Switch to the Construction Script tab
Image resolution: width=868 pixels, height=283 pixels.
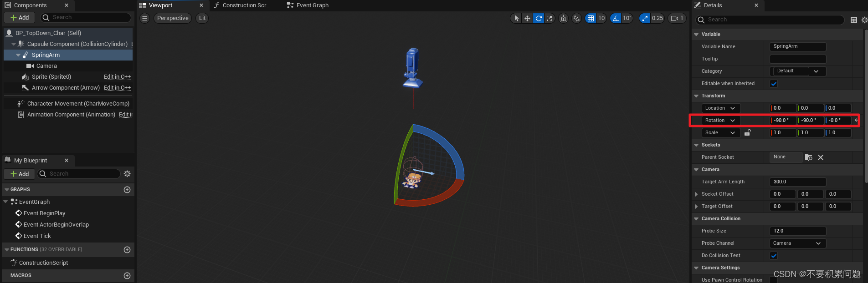[x=247, y=5]
